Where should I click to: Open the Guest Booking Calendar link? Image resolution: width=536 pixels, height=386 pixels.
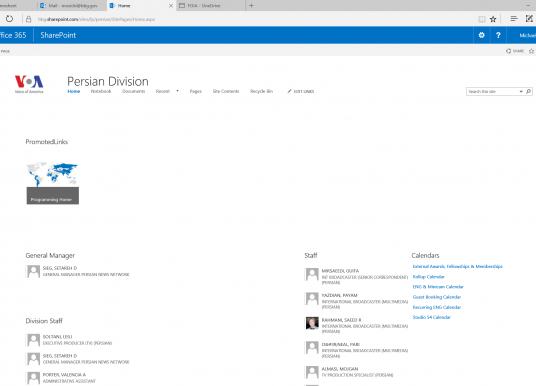437,297
